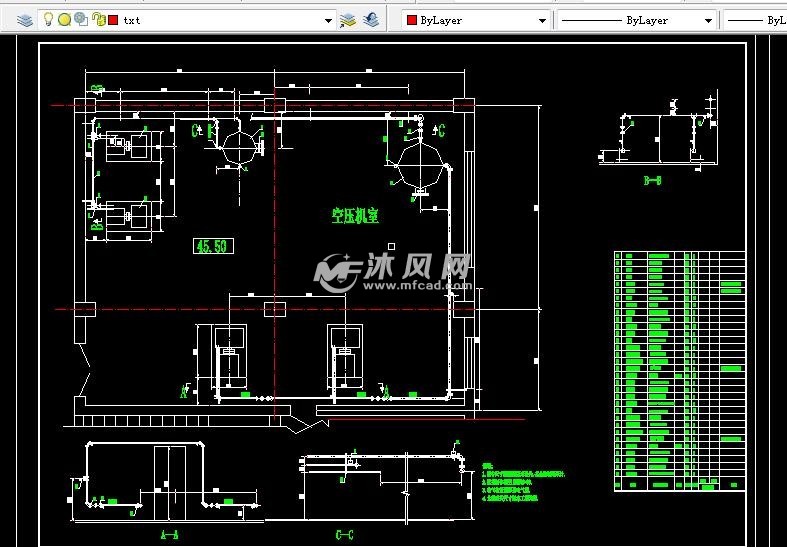
Task: Open the ByLayer color dropdown
Action: click(543, 20)
